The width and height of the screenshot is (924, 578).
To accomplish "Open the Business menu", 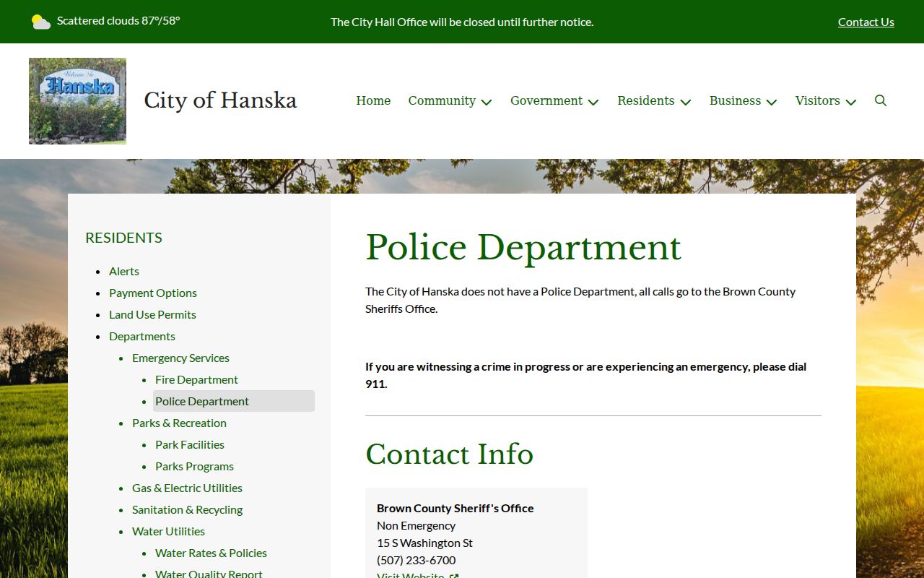I will [735, 100].
